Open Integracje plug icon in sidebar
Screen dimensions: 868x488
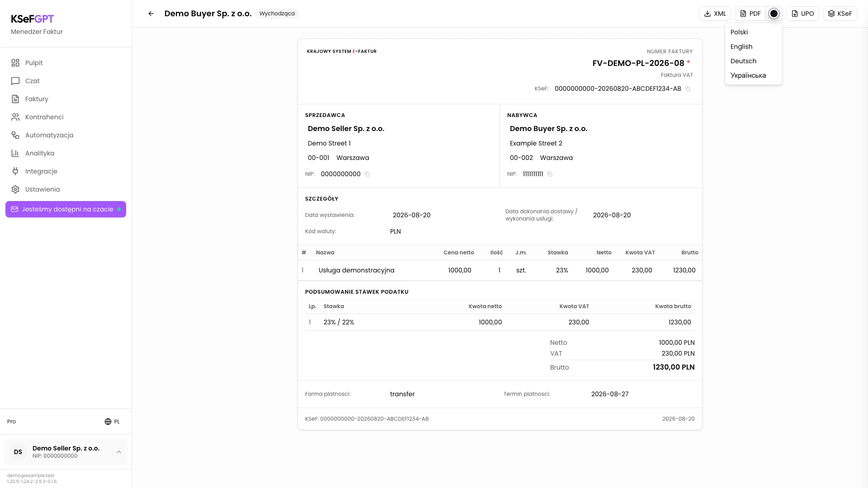point(15,171)
